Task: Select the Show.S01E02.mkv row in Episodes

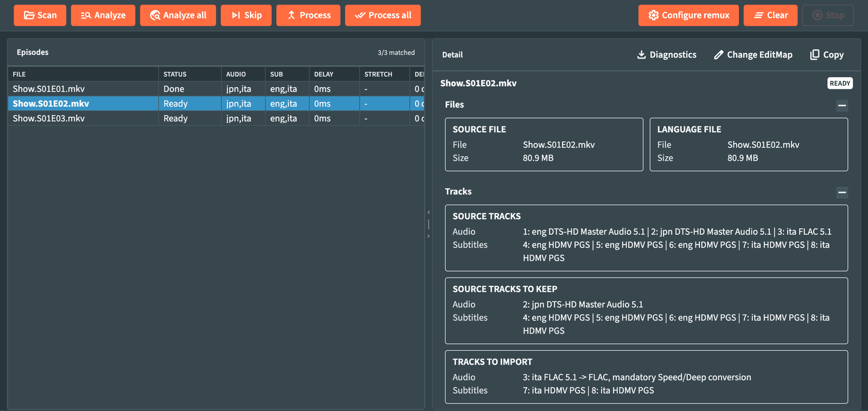Action: point(216,104)
